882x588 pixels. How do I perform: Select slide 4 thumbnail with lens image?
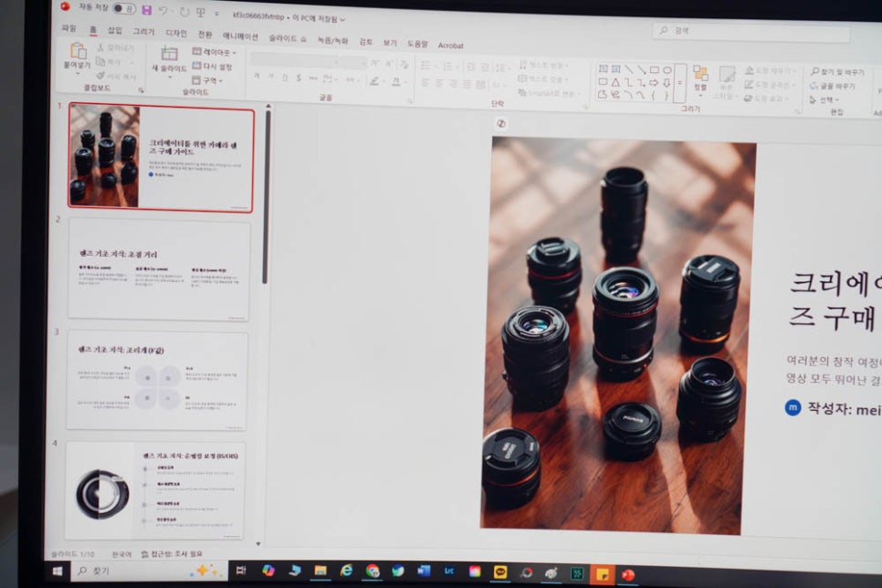tap(155, 490)
